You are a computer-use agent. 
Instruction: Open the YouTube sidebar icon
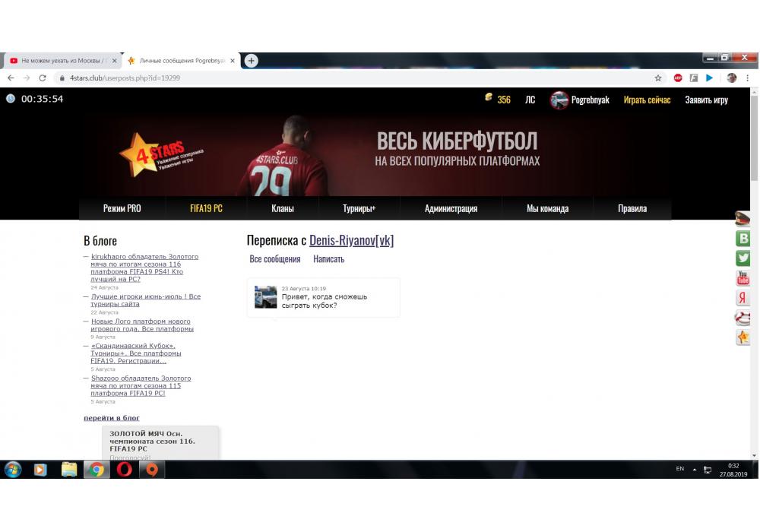click(743, 277)
